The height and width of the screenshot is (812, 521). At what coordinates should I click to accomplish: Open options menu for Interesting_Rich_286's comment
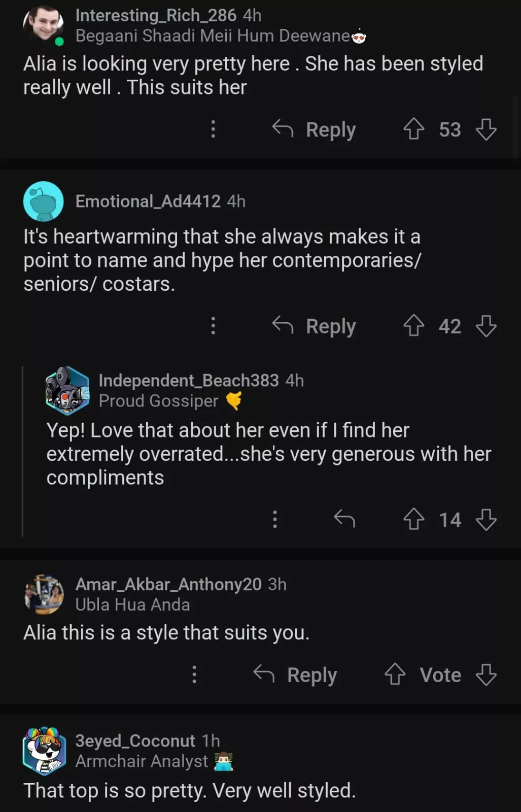213,129
